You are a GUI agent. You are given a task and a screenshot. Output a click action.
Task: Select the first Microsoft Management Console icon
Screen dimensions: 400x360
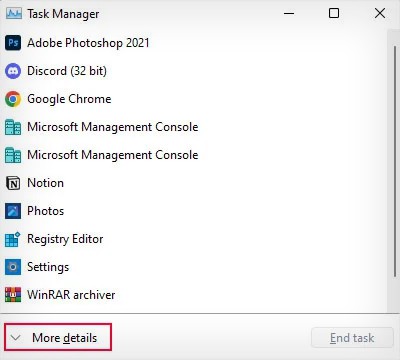13,127
